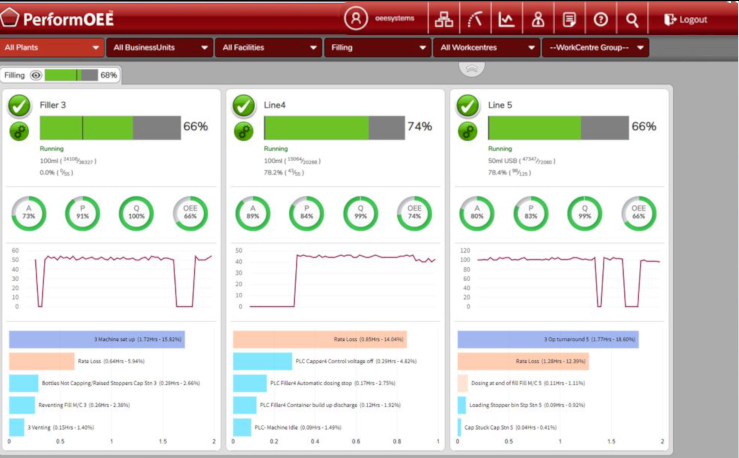Click the search magnifier icon
Viewport: 739px width, 458px height.
tap(631, 18)
